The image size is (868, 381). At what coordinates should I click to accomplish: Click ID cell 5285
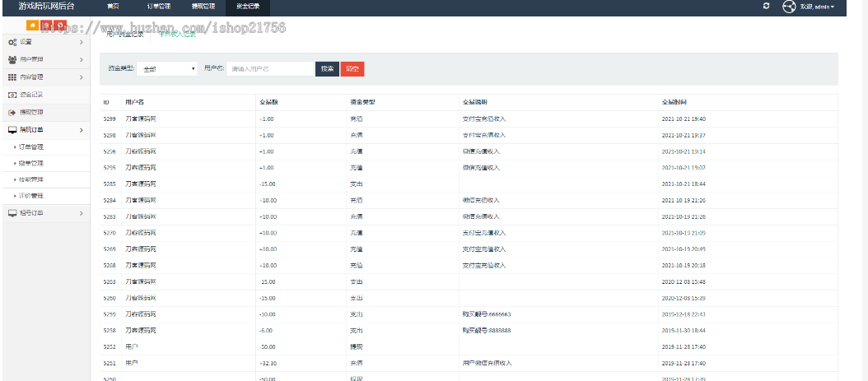(x=109, y=184)
